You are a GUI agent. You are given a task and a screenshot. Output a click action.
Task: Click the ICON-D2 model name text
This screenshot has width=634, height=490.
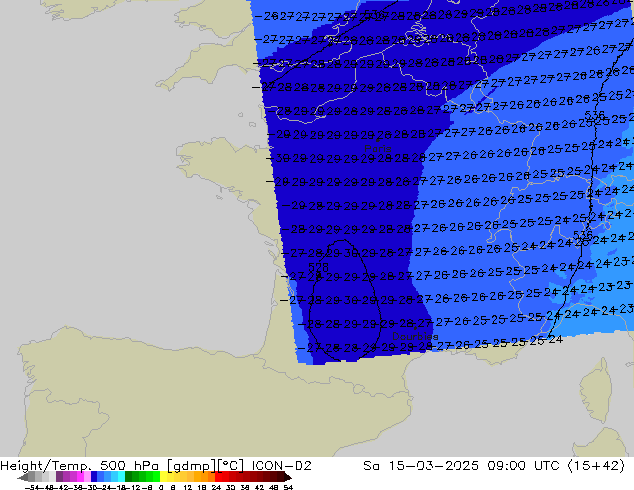[281, 466]
